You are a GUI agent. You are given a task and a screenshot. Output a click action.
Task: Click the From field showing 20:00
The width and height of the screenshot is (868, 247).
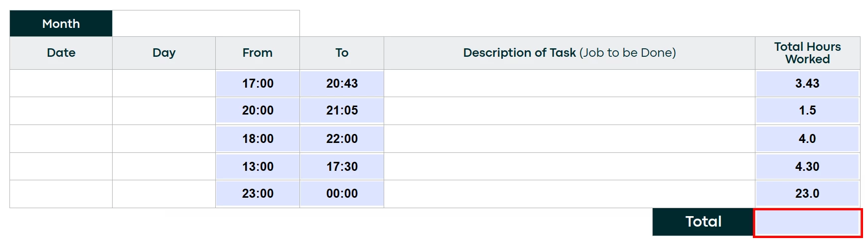tap(258, 111)
